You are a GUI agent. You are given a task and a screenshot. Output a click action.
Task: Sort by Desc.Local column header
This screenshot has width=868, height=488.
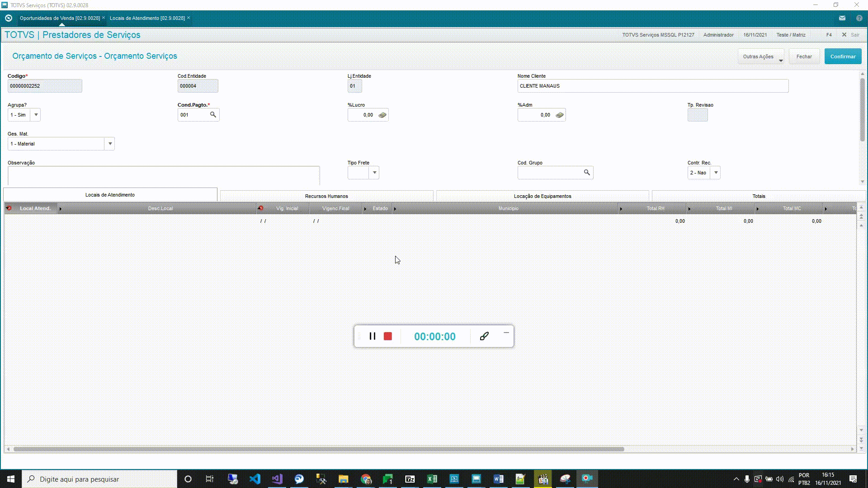coord(160,208)
